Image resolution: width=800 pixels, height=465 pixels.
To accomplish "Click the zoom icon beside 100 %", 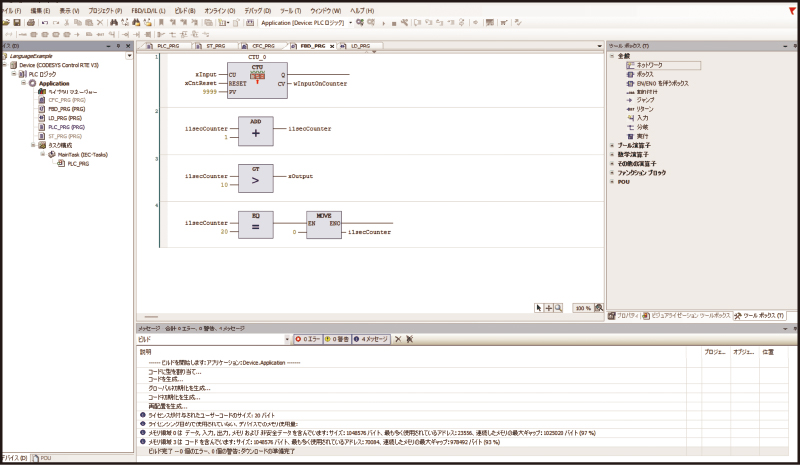I will point(599,308).
